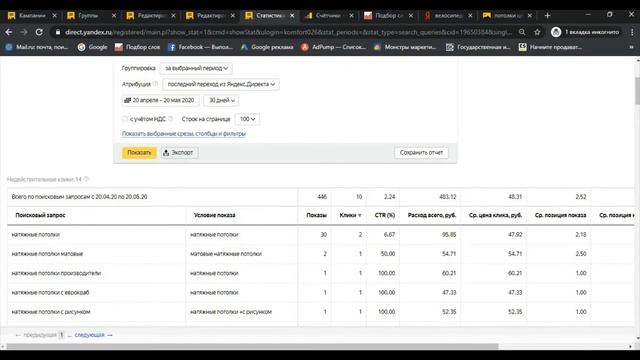The image size is (640, 360).
Task: Open date range 20 апреля – 20 мая 2020
Action: [160, 100]
